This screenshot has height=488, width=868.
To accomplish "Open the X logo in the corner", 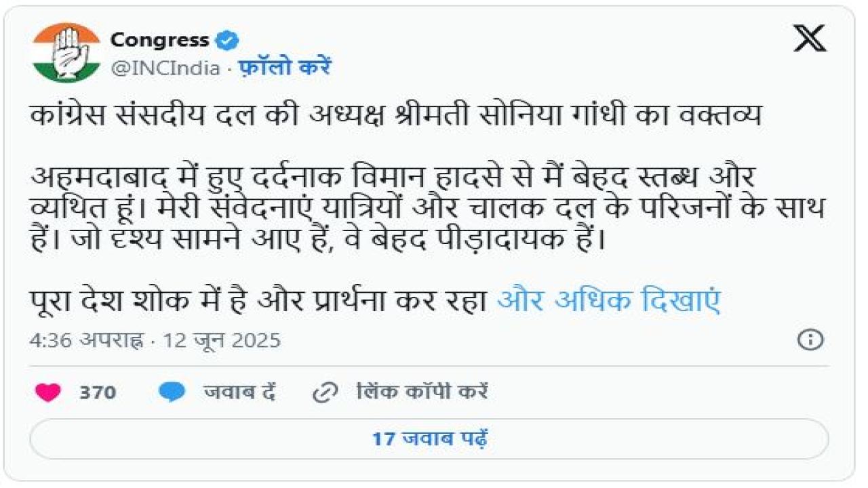I will click(x=810, y=39).
